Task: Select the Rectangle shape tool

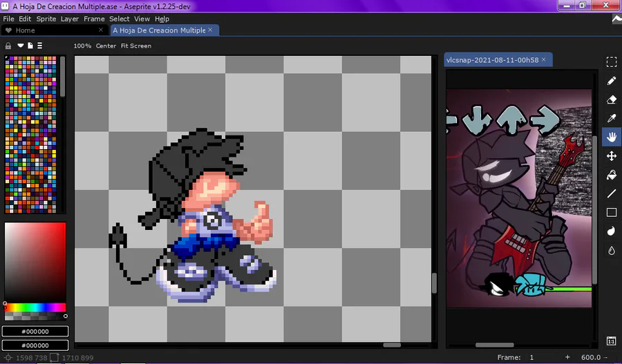Action: (x=612, y=213)
